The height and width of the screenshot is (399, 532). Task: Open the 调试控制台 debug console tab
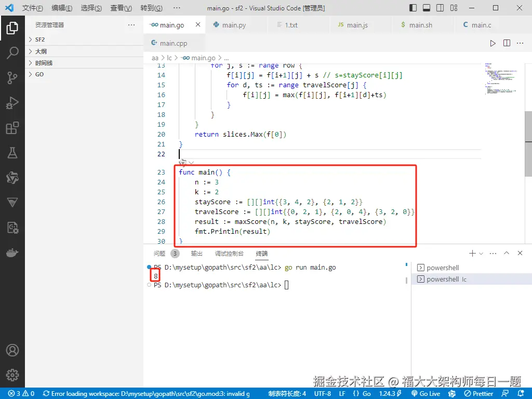tap(229, 254)
